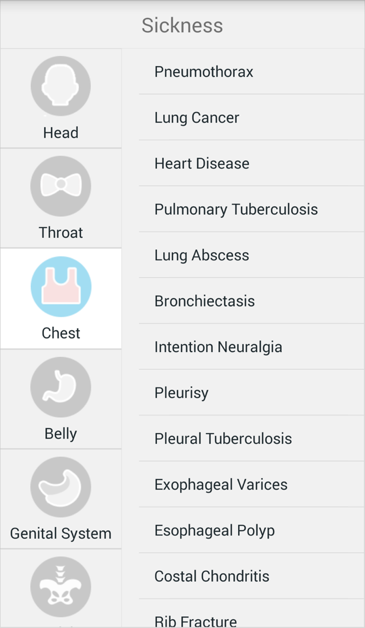Viewport: 365px width, 628px height.
Task: Select Pleurisy in the sickness list
Action: [252, 392]
